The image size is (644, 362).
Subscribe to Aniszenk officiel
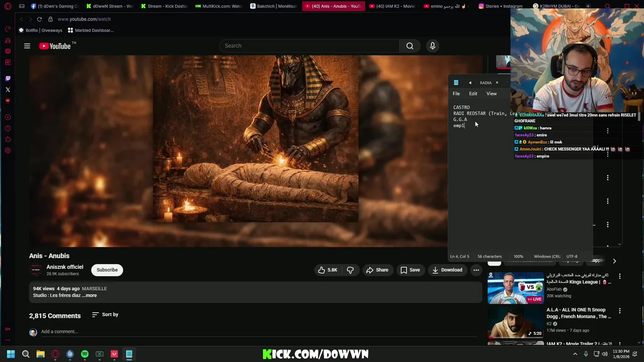pos(107,270)
